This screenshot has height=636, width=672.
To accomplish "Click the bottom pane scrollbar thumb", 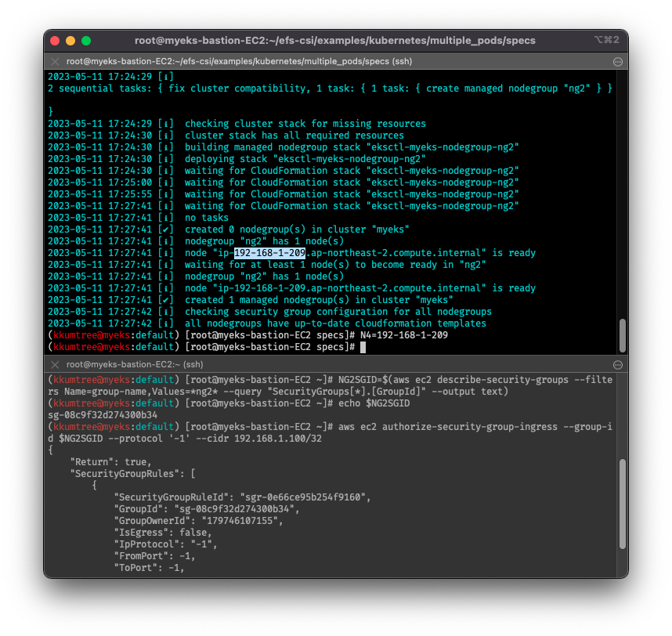I will [x=623, y=504].
